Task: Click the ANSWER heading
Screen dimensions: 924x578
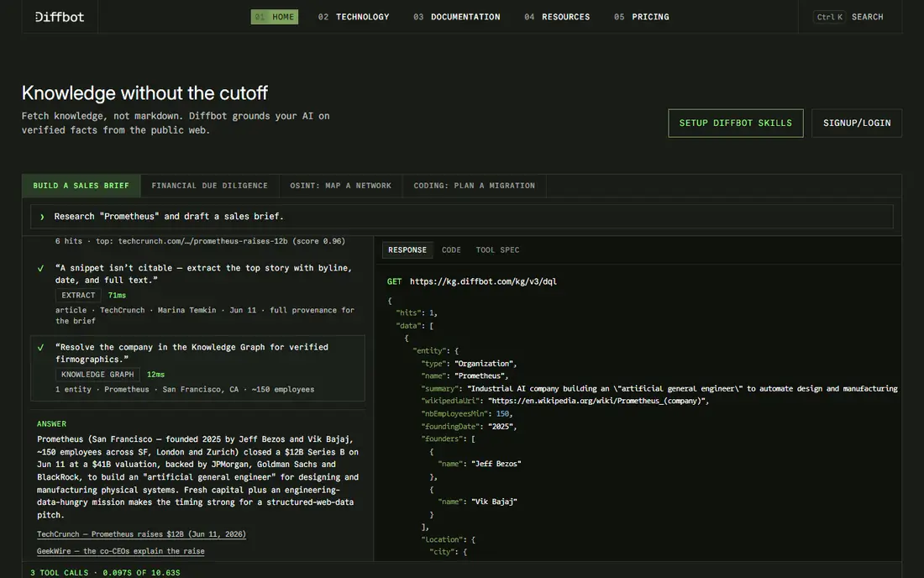Action: click(52, 424)
